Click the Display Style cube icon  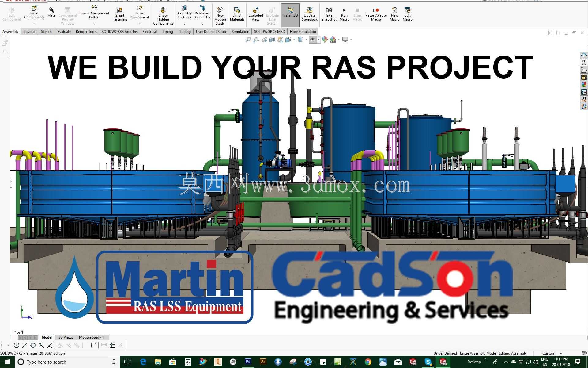pyautogui.click(x=300, y=40)
